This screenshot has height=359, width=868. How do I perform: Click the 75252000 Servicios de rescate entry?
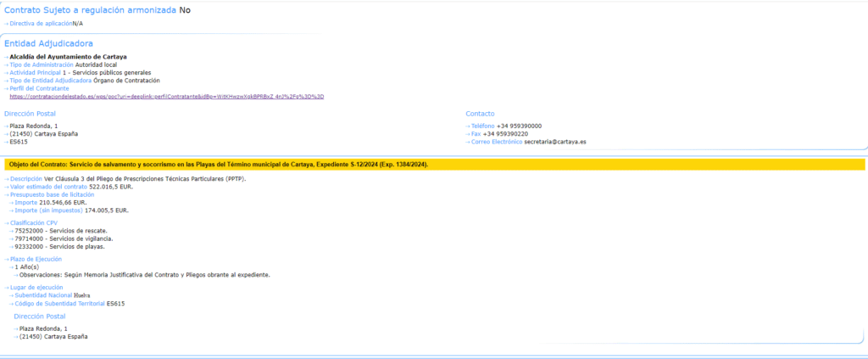point(61,231)
